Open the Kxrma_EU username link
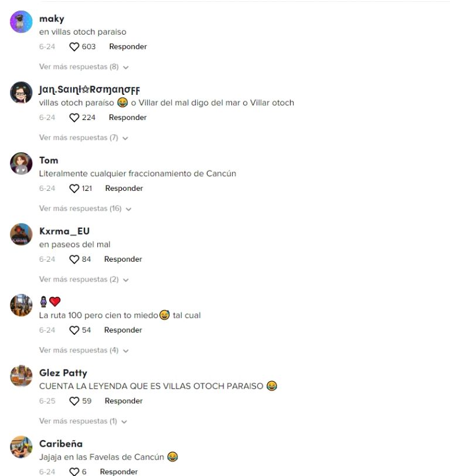This screenshot has height=476, width=450. tap(64, 231)
